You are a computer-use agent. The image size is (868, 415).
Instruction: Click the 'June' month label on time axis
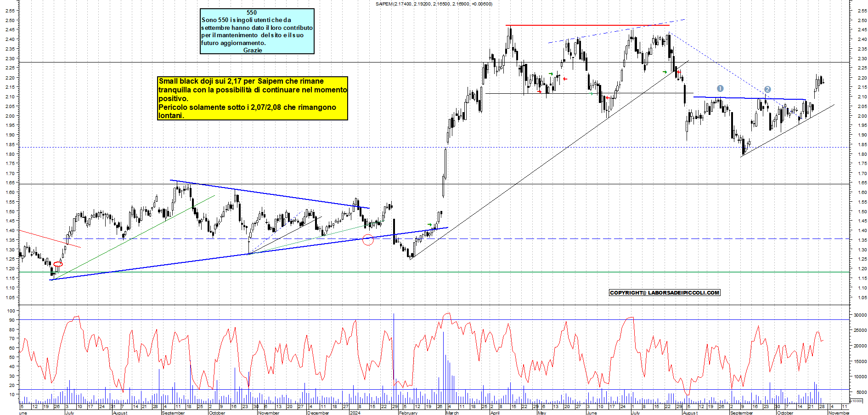click(x=592, y=413)
